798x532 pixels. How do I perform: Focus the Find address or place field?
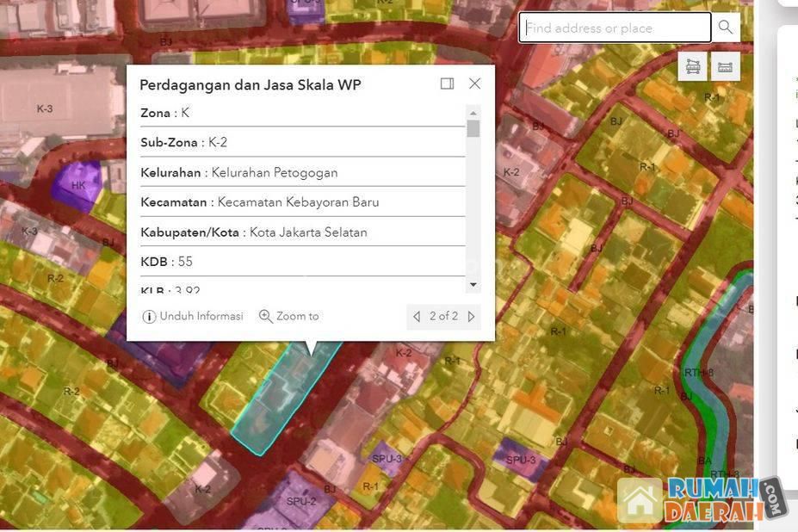pos(615,28)
